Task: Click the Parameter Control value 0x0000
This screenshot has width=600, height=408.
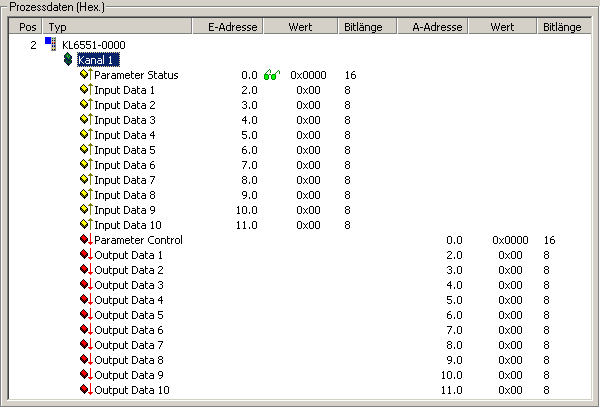Action: (x=510, y=240)
